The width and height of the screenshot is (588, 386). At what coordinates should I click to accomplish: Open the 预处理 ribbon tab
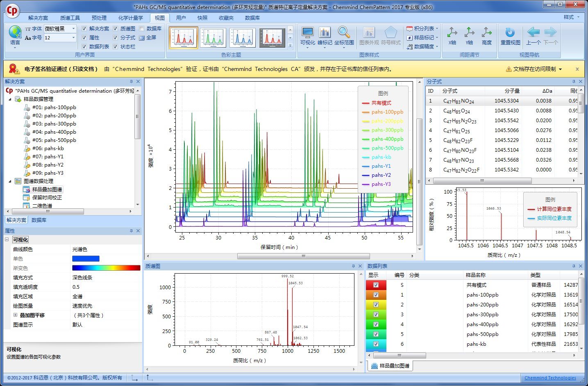pos(99,18)
